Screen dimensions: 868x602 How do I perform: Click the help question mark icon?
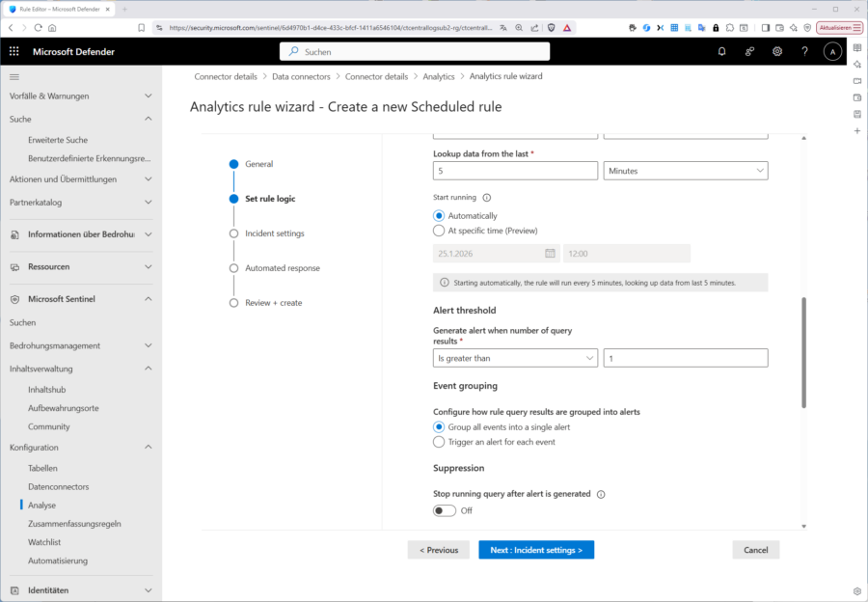click(804, 51)
